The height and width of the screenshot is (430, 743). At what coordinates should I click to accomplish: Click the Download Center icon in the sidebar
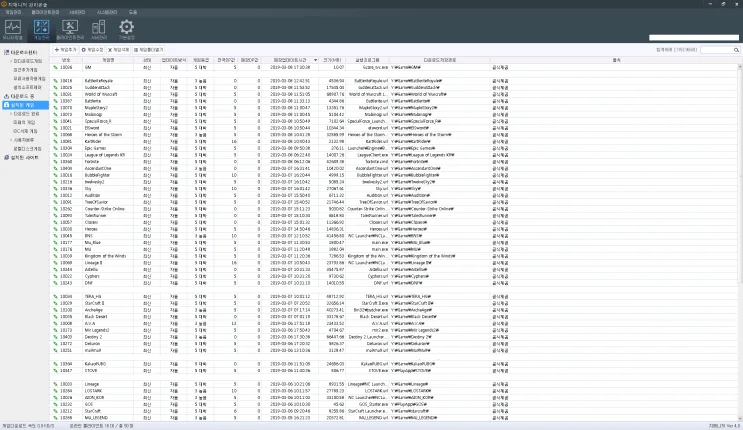coord(6,52)
